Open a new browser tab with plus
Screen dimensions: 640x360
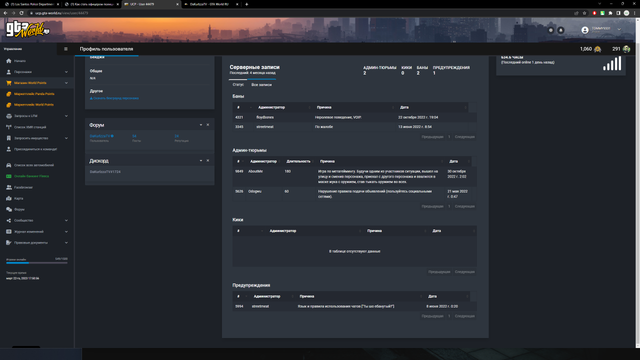(247, 4)
